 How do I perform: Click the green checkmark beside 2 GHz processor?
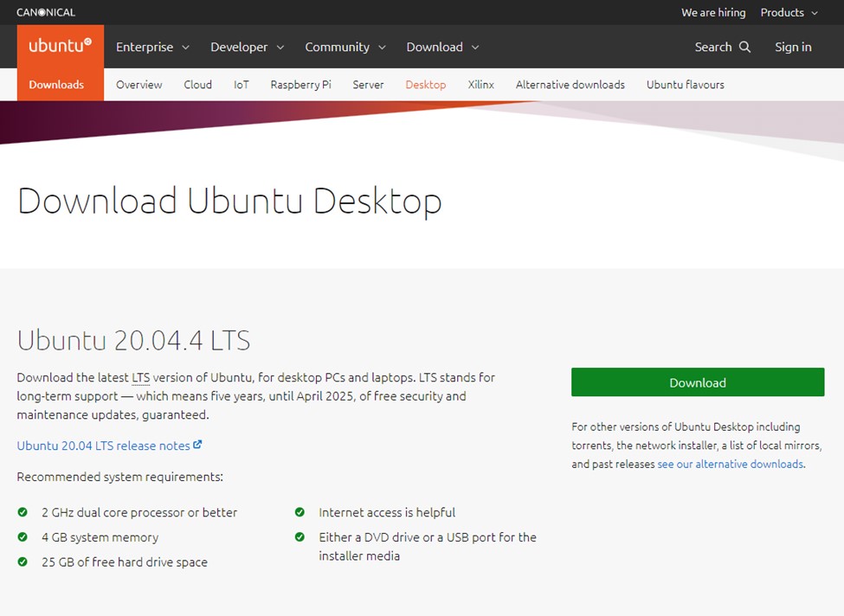[23, 512]
